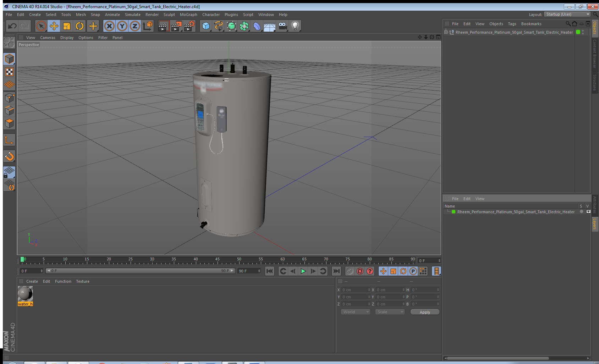Screen dimensions: 599x364
Task: Click the Undo arrow icon
Action: point(12,26)
